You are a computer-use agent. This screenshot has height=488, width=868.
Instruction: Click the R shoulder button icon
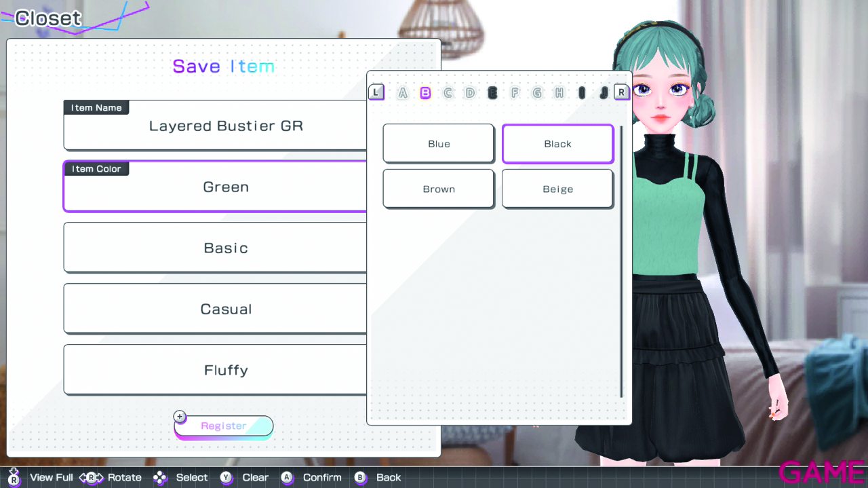tap(621, 92)
